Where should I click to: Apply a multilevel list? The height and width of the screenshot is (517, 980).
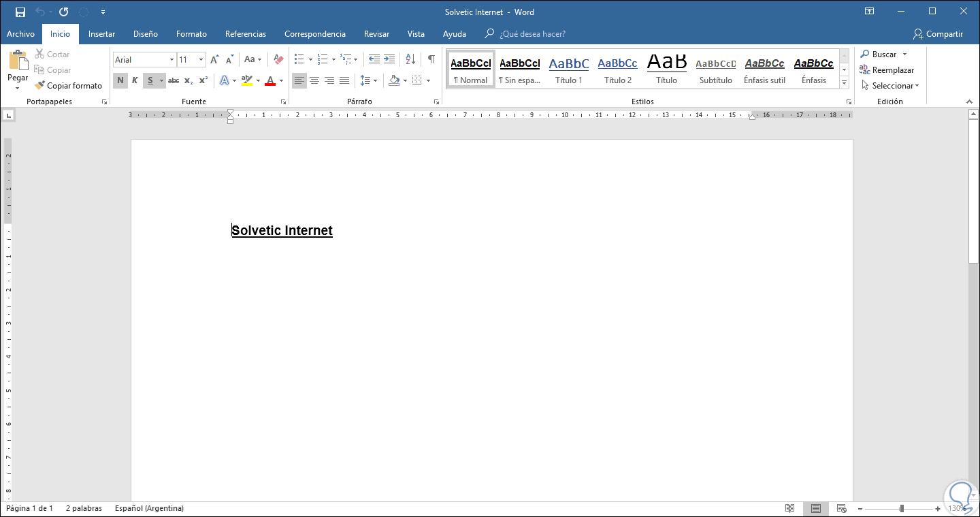tap(346, 60)
